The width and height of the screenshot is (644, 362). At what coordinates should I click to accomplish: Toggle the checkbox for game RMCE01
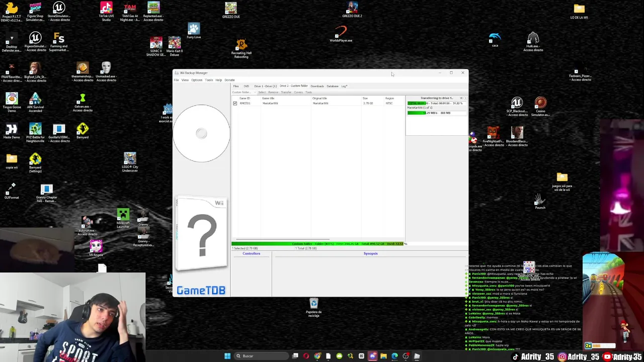(235, 103)
